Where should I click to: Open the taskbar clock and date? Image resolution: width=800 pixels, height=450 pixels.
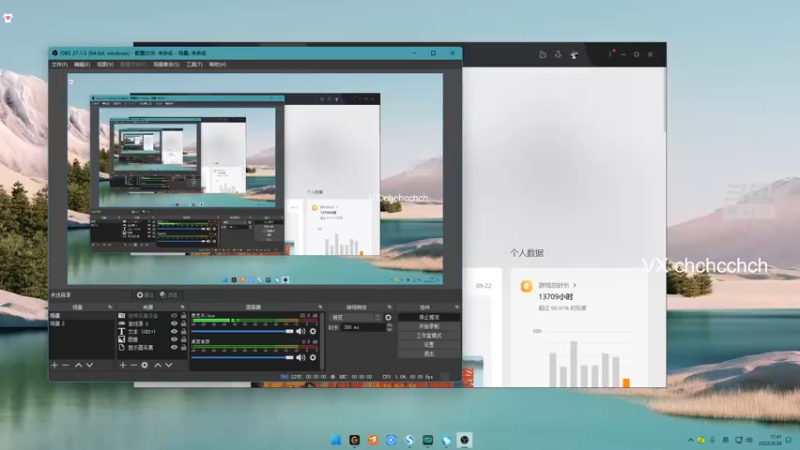770,440
